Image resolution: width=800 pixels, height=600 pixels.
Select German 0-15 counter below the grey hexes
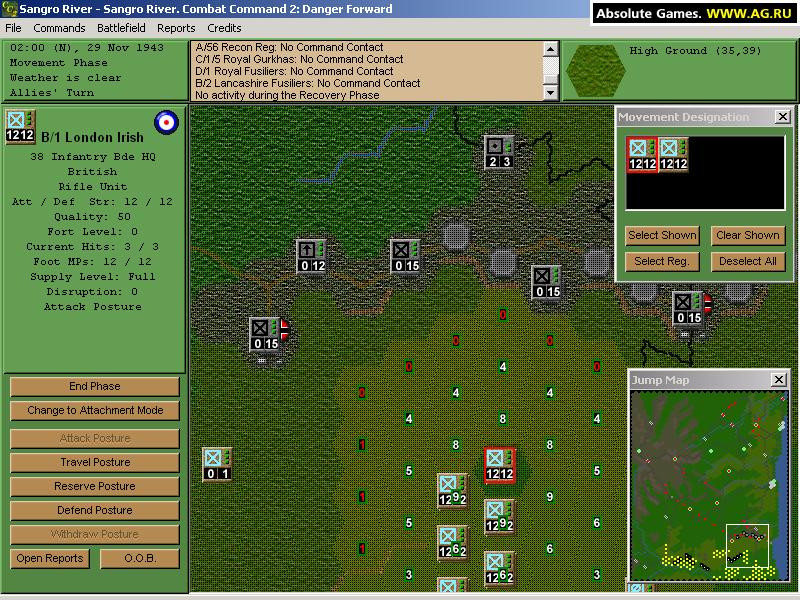pyautogui.click(x=546, y=283)
